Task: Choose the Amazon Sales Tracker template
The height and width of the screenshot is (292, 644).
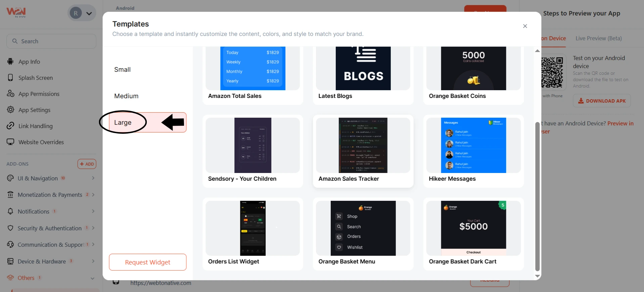Action: pyautogui.click(x=363, y=151)
